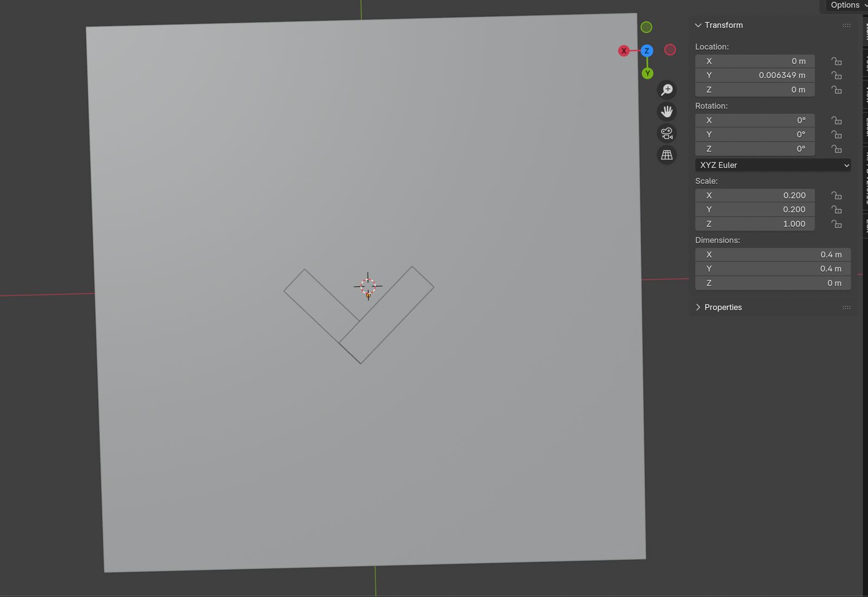Toggle lock for Location X
The height and width of the screenshot is (597, 868).
[x=837, y=61]
